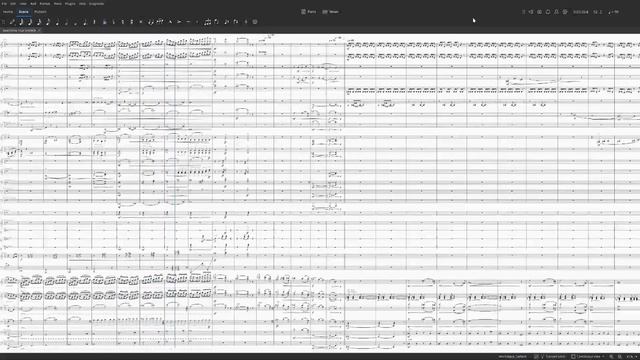Click the measure position display

click(x=598, y=12)
